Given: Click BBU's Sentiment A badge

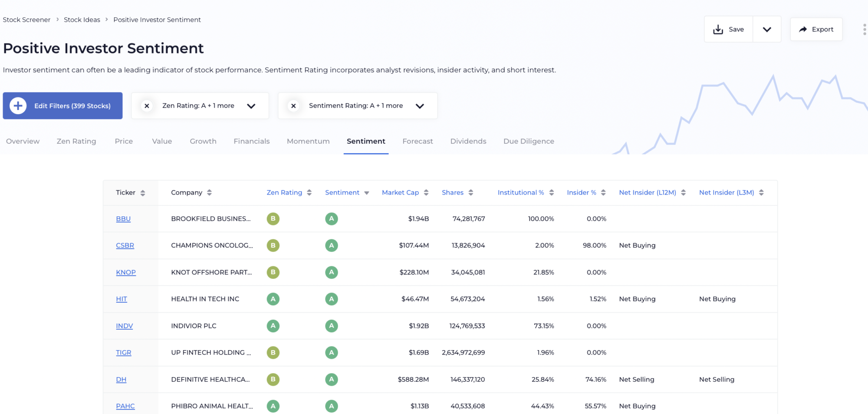Looking at the screenshot, I should (x=332, y=219).
